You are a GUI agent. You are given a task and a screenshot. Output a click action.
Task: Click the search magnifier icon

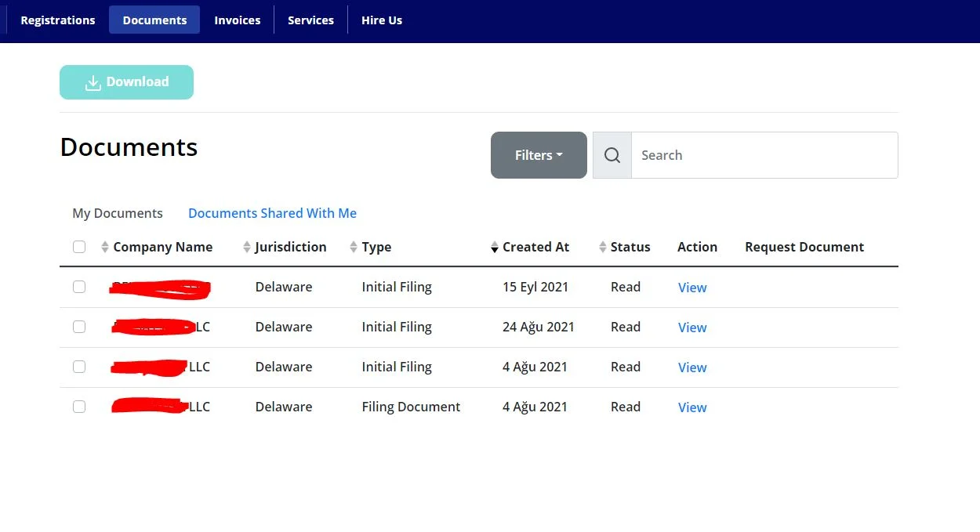pos(612,155)
